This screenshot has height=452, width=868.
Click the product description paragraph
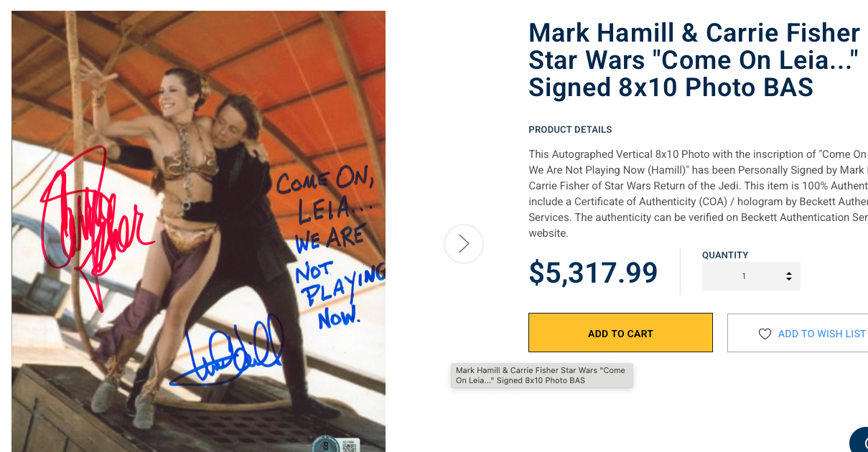tap(698, 194)
